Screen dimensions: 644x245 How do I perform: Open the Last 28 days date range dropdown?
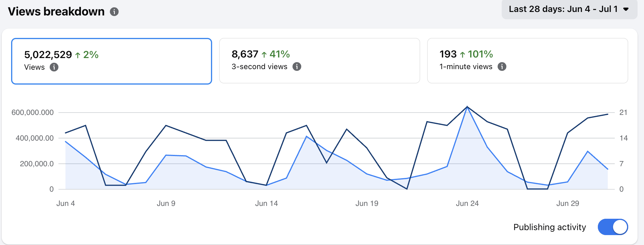click(x=569, y=9)
